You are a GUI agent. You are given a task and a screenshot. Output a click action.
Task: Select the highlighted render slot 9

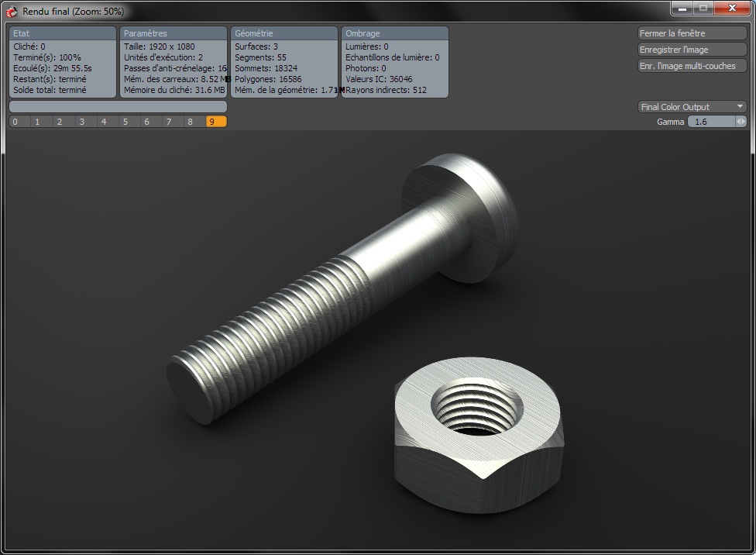click(x=216, y=122)
